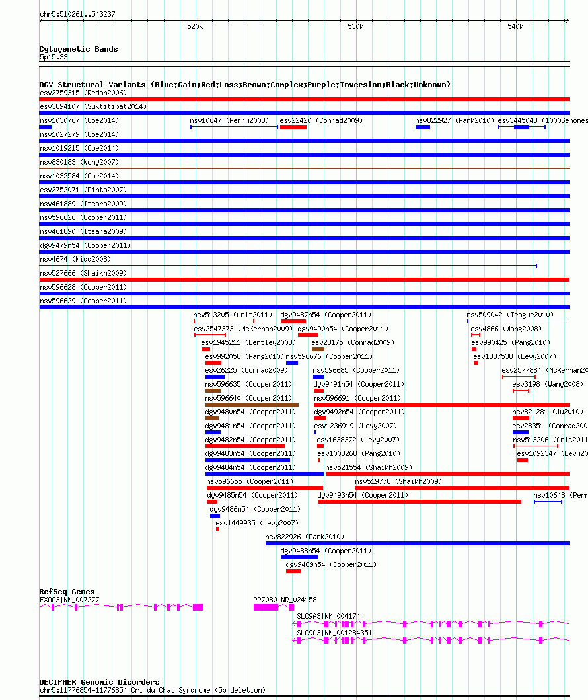Image resolution: width=588 pixels, height=700 pixels.
Task: Select nsv596691 (Cooper2011) label
Action: coord(357,398)
